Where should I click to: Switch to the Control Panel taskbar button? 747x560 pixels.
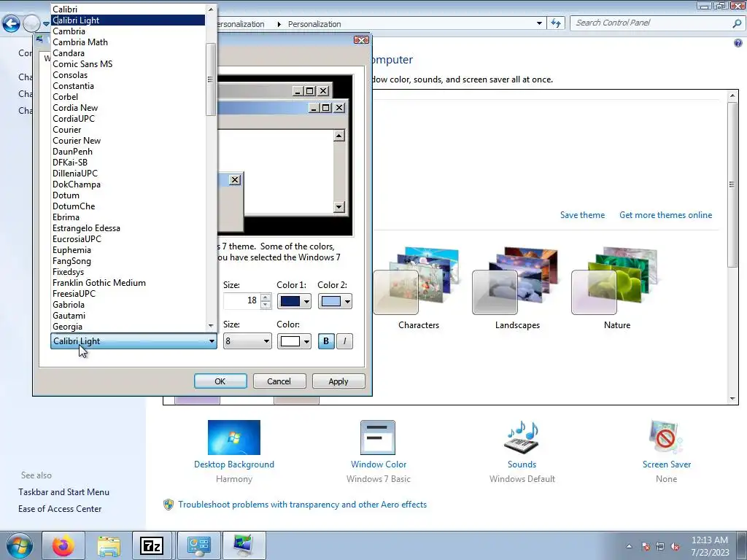point(198,545)
